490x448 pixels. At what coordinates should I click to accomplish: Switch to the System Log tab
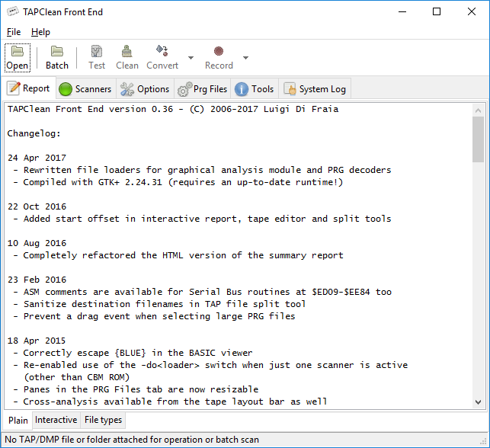coord(315,89)
